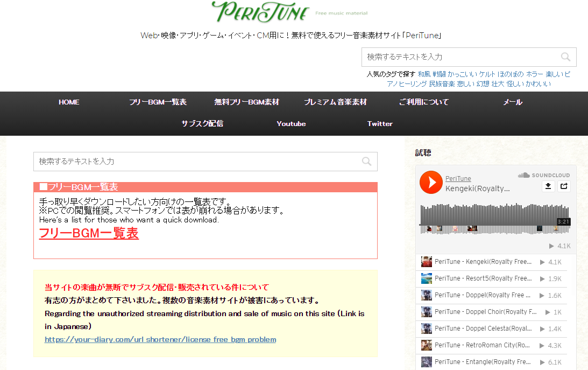Viewport: 588px width, 370px height.
Task: Select the 幻想 tag
Action: [483, 83]
